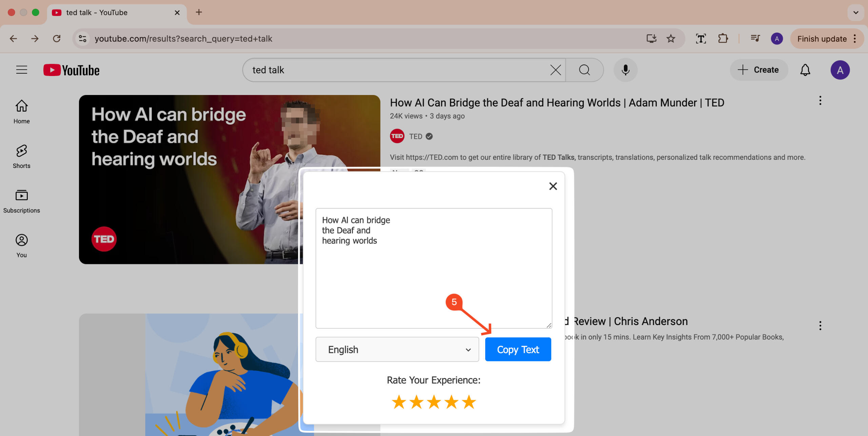868x436 pixels.
Task: Select the first rating star
Action: click(399, 402)
